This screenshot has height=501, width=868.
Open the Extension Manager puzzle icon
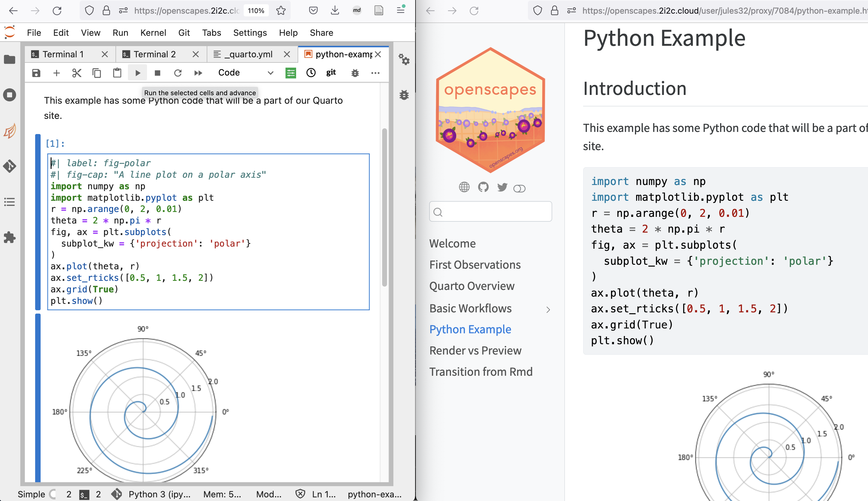10,237
